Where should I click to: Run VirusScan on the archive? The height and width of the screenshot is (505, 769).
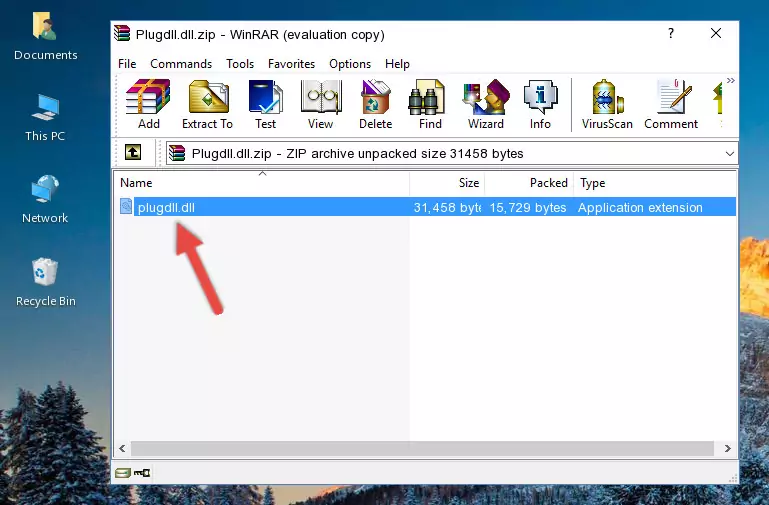(607, 104)
